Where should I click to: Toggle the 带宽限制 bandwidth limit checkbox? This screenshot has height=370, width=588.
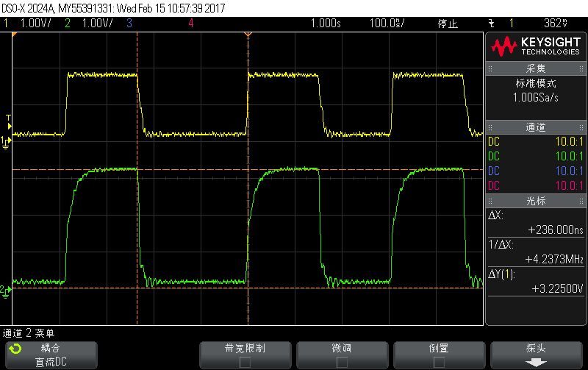[245, 362]
